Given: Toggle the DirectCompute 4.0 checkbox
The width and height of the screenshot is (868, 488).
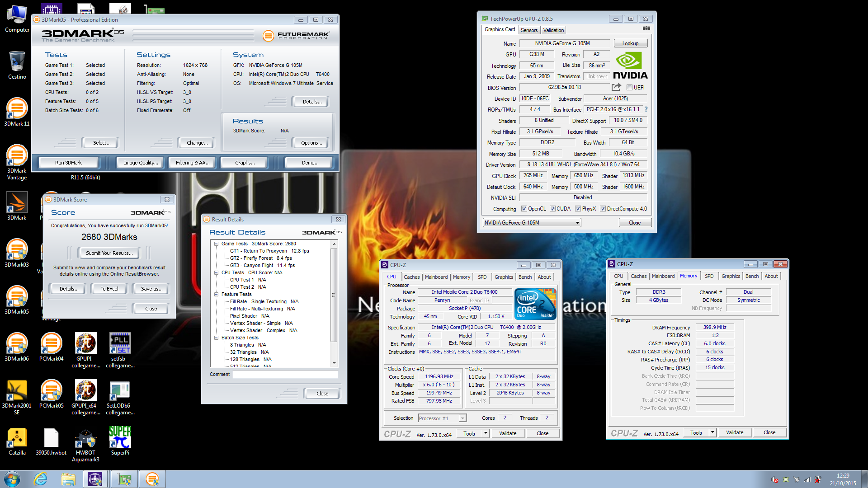Looking at the screenshot, I should [603, 209].
